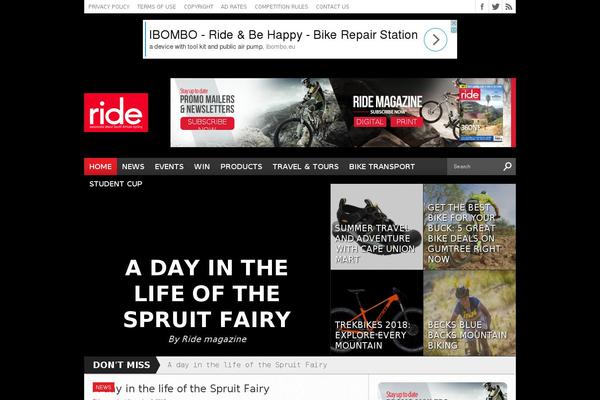The width and height of the screenshot is (600, 400).
Task: Open the Competition Rules link
Action: (x=281, y=7)
